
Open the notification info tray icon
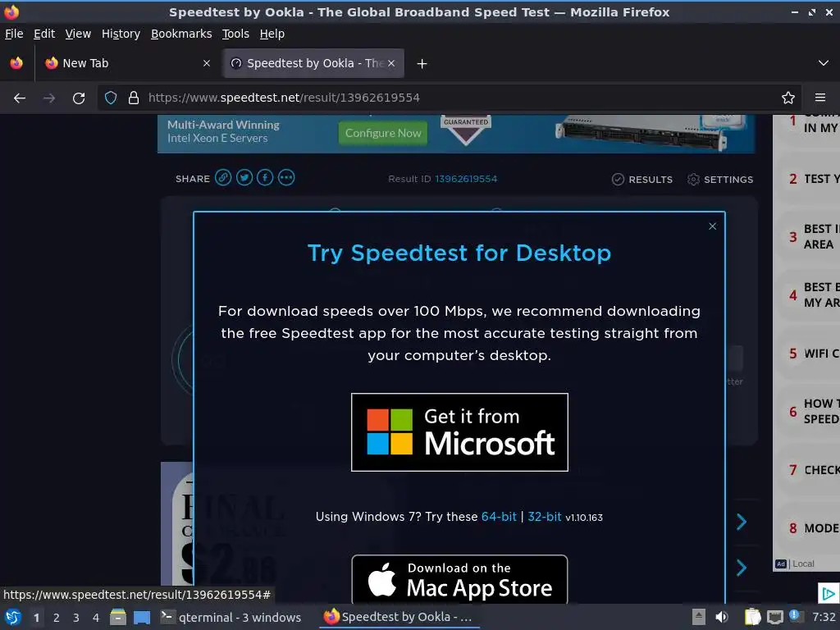(795, 616)
